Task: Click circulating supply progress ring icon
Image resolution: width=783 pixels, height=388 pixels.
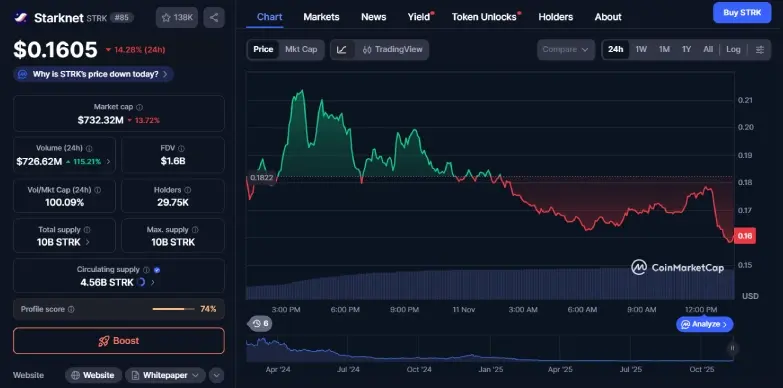Action: [x=141, y=282]
